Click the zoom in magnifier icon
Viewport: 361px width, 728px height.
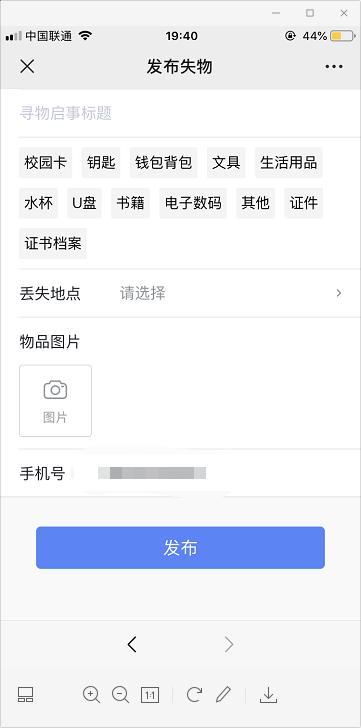click(x=91, y=695)
